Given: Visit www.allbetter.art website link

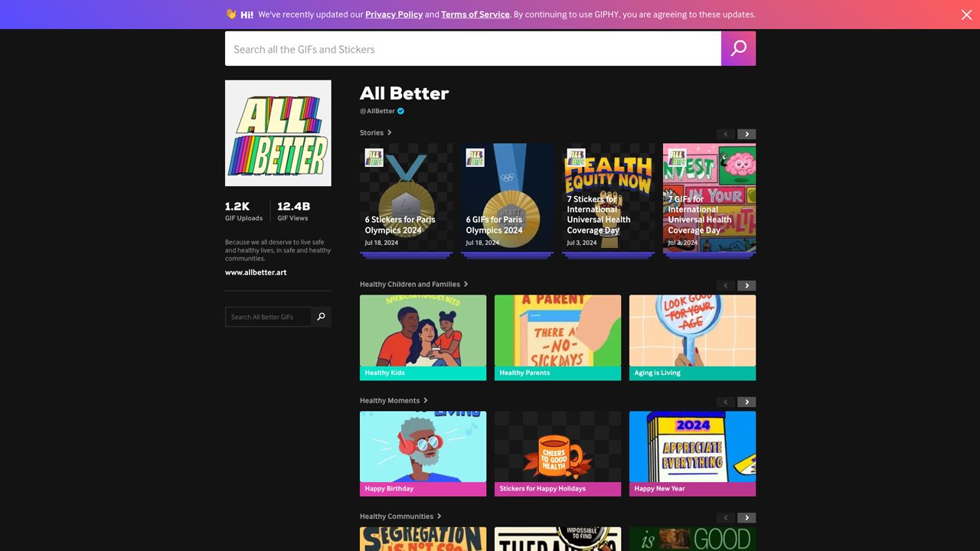Looking at the screenshot, I should [256, 272].
